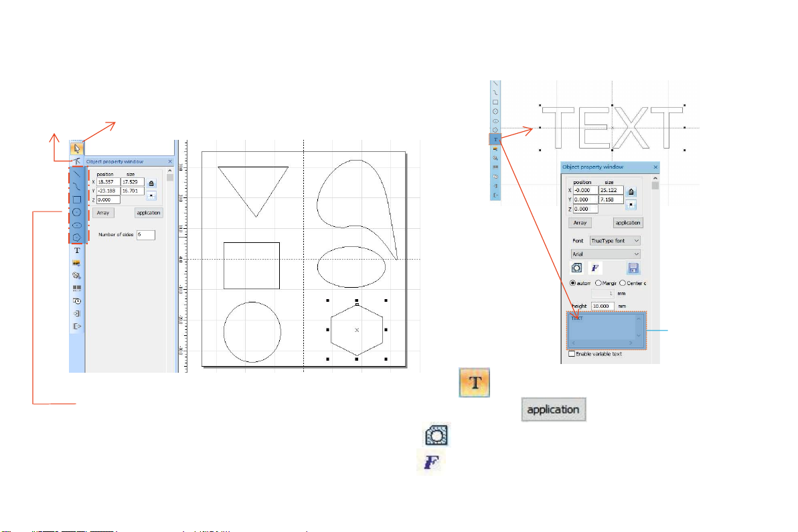798x532 pixels.
Task: Open the Arial font name dropdown
Action: [x=606, y=254]
